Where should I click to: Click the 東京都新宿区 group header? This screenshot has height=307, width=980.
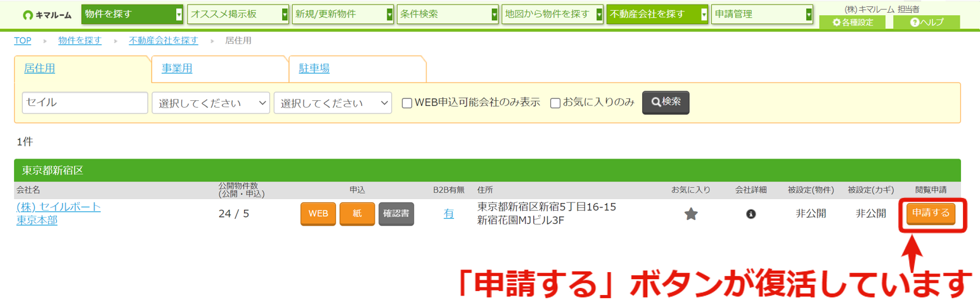click(x=487, y=171)
